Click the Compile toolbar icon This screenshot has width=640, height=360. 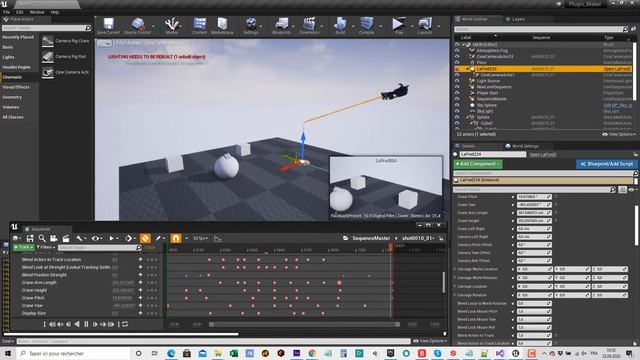pos(367,26)
